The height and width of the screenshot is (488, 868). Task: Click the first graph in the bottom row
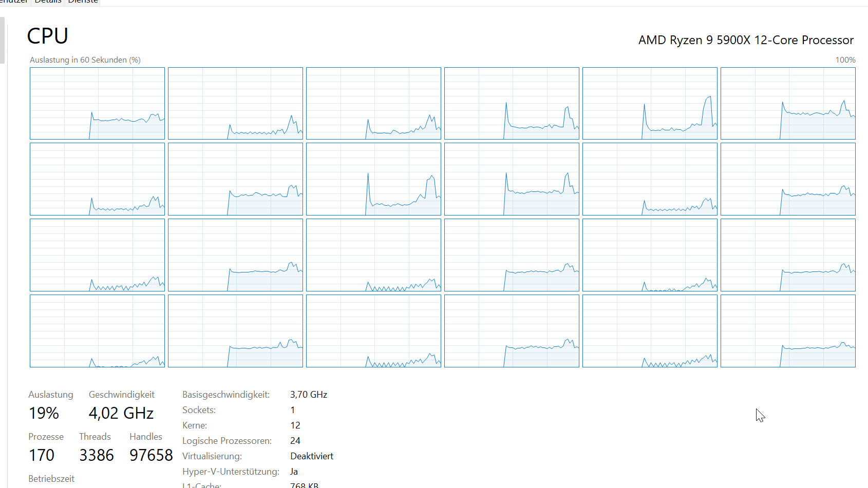(x=97, y=331)
